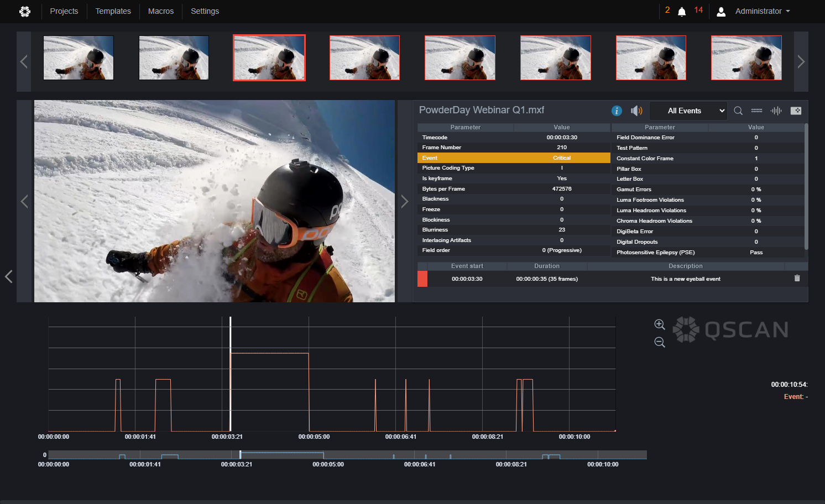Open the dashed-lines view icon
The width and height of the screenshot is (825, 504).
[756, 111]
